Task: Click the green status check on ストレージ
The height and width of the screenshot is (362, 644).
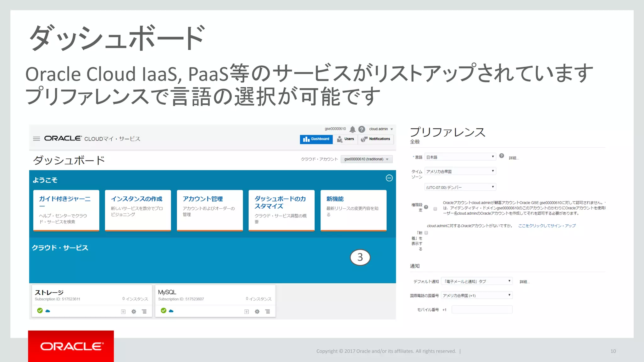Action: (x=40, y=310)
